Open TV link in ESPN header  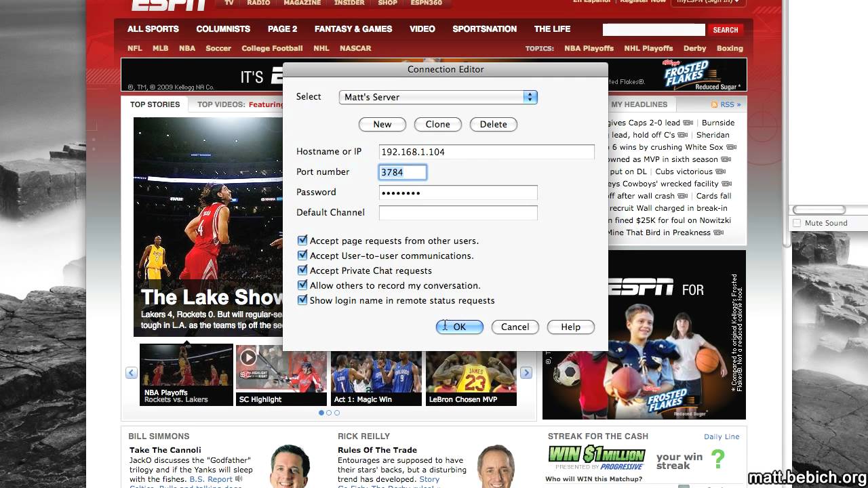pyautogui.click(x=229, y=3)
